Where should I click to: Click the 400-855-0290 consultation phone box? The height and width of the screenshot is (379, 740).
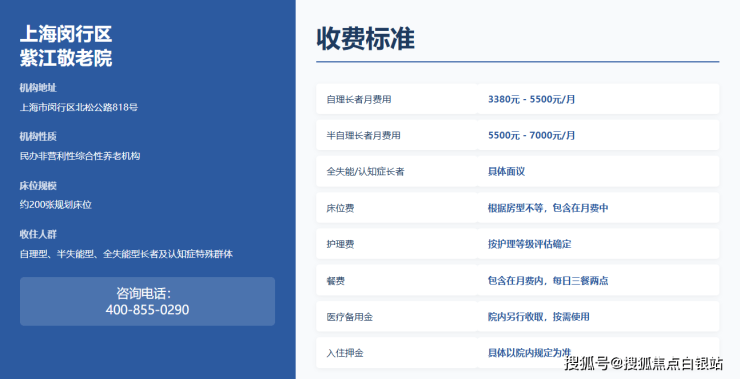(x=147, y=301)
